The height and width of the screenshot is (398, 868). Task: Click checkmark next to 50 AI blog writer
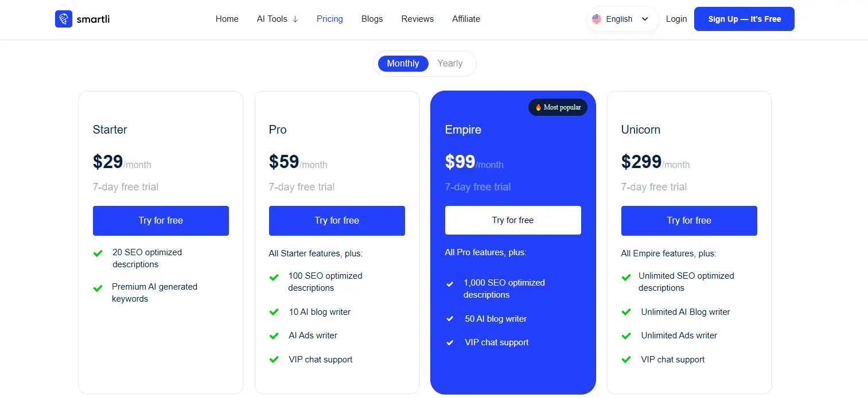[x=450, y=319]
